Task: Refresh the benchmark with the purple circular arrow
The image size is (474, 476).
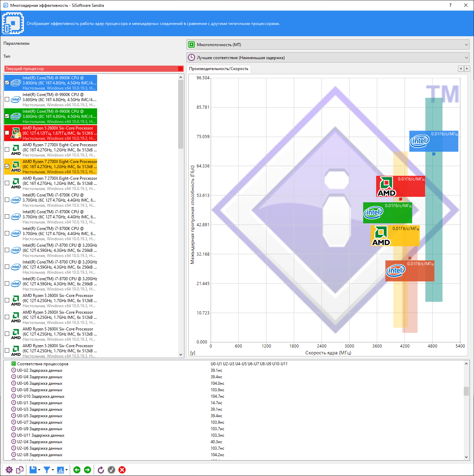Action: coord(101,470)
